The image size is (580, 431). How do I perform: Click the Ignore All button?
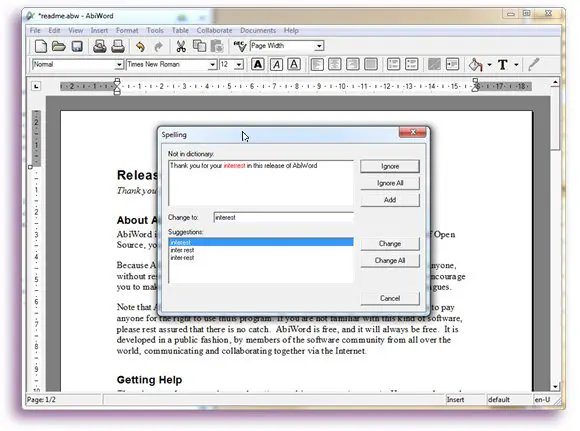pyautogui.click(x=390, y=183)
